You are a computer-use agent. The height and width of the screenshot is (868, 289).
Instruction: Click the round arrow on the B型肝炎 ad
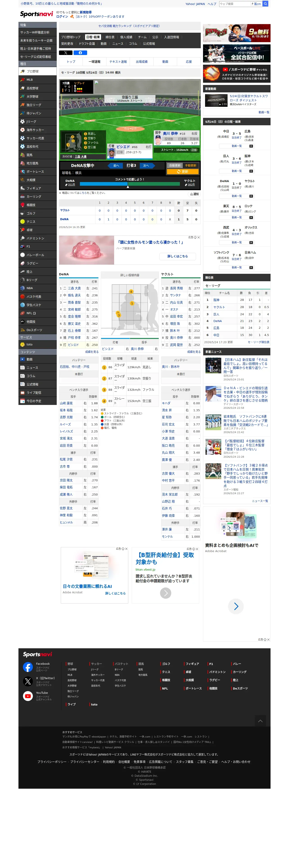coord(165,593)
